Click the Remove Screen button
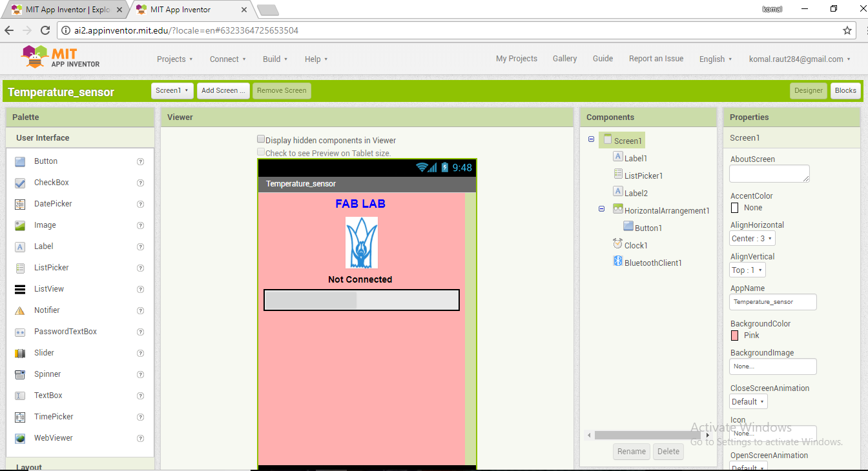 click(x=282, y=91)
